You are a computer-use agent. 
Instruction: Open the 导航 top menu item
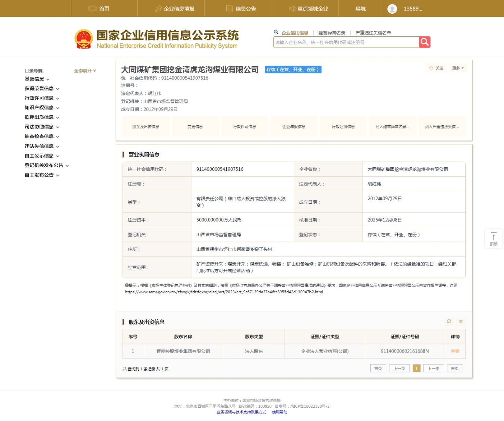(x=361, y=9)
